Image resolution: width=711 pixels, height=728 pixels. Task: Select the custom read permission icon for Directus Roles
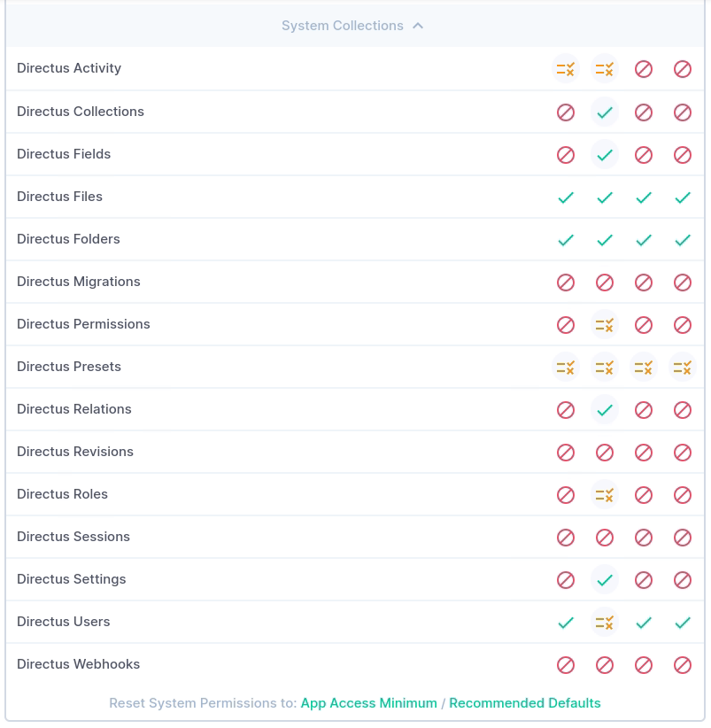tap(605, 495)
